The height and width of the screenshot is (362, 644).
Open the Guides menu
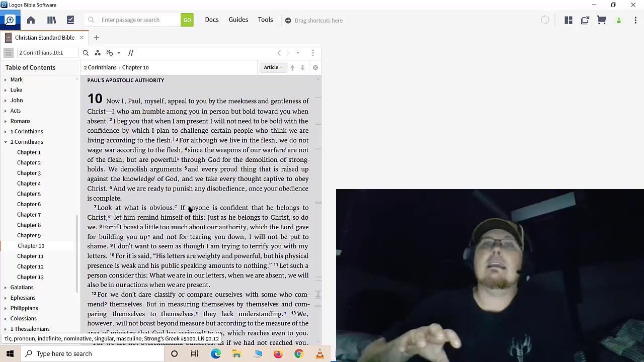(238, 20)
